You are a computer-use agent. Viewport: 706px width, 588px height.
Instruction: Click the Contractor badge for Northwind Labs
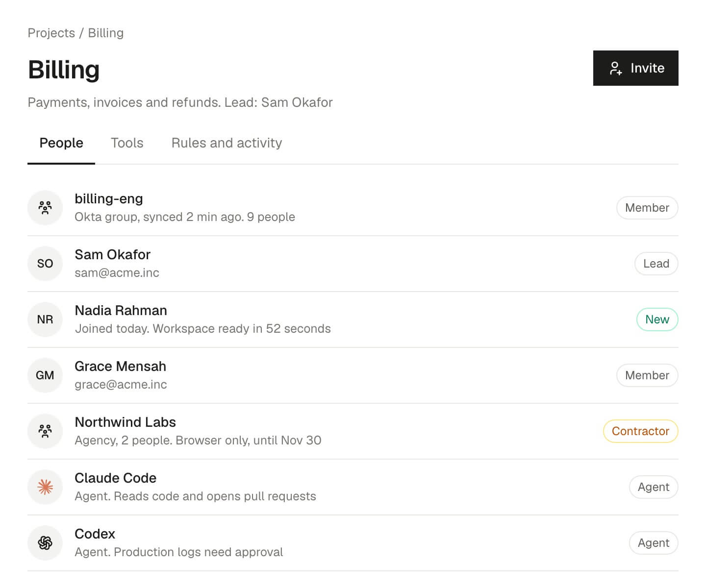point(640,431)
